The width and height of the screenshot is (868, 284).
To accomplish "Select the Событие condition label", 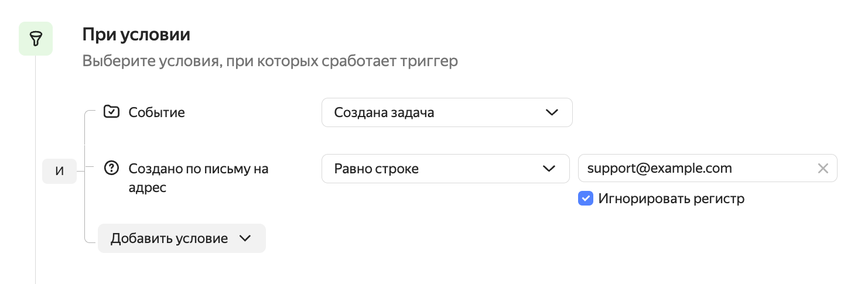I will point(156,112).
